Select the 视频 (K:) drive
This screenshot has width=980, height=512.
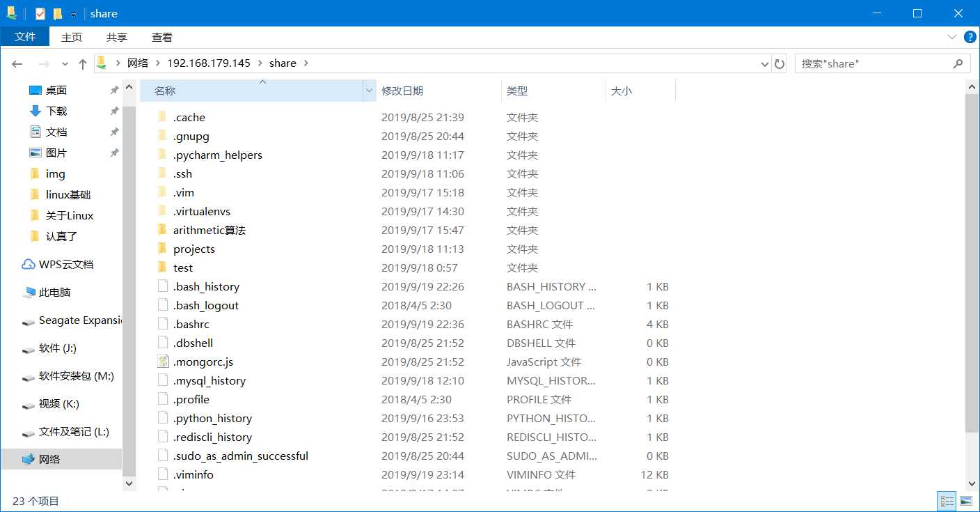pos(59,404)
